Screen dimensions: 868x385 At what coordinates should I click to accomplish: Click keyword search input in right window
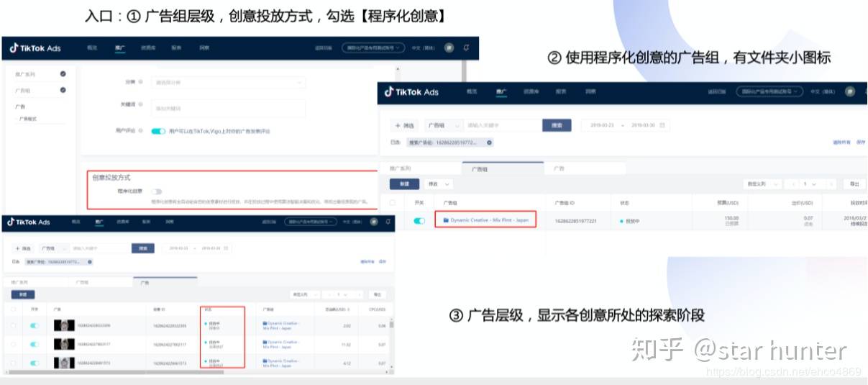point(501,125)
